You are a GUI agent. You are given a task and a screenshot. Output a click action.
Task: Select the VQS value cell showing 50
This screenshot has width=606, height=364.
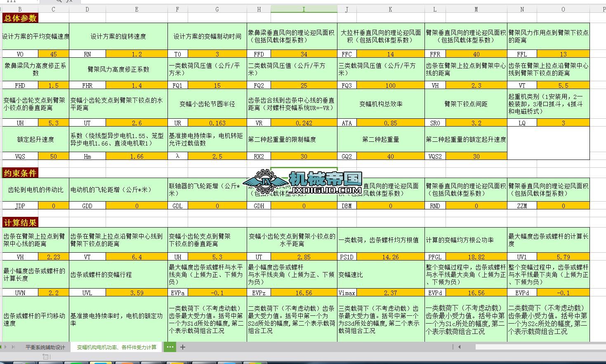point(54,156)
